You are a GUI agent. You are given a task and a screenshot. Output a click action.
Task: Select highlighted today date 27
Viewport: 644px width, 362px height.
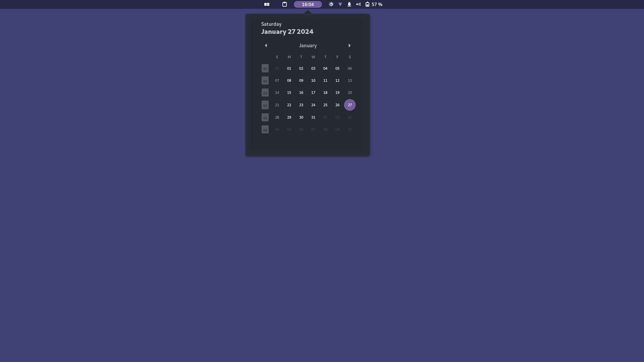pos(350,105)
